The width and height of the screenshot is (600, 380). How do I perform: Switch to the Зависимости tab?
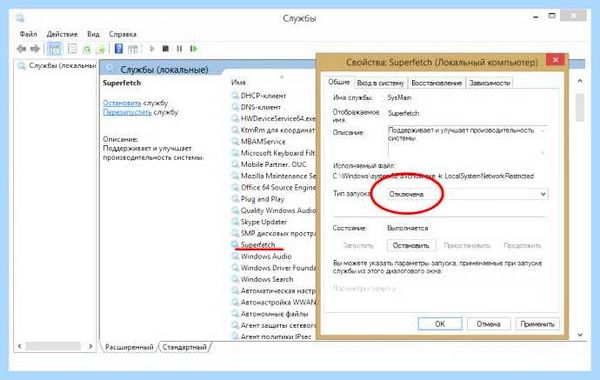[489, 83]
